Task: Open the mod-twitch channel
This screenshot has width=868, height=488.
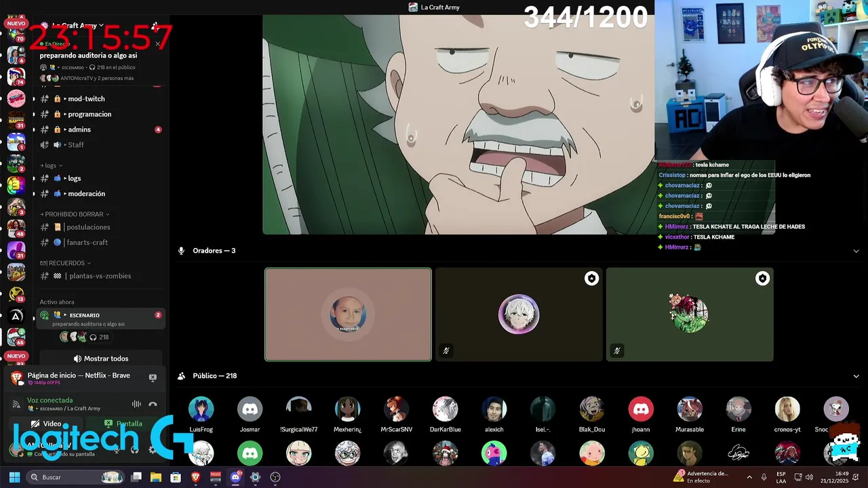Action: [x=100, y=99]
